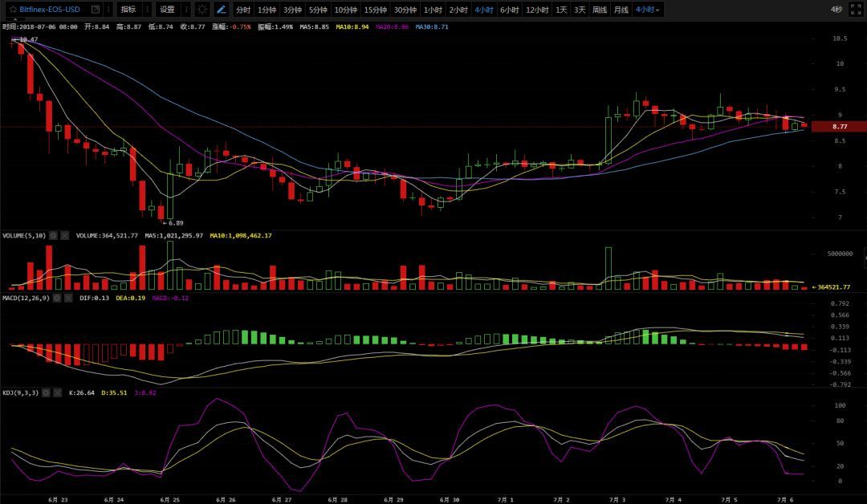The width and height of the screenshot is (867, 504).
Task: Click the 6月 30 date axis label
Action: coord(450,499)
